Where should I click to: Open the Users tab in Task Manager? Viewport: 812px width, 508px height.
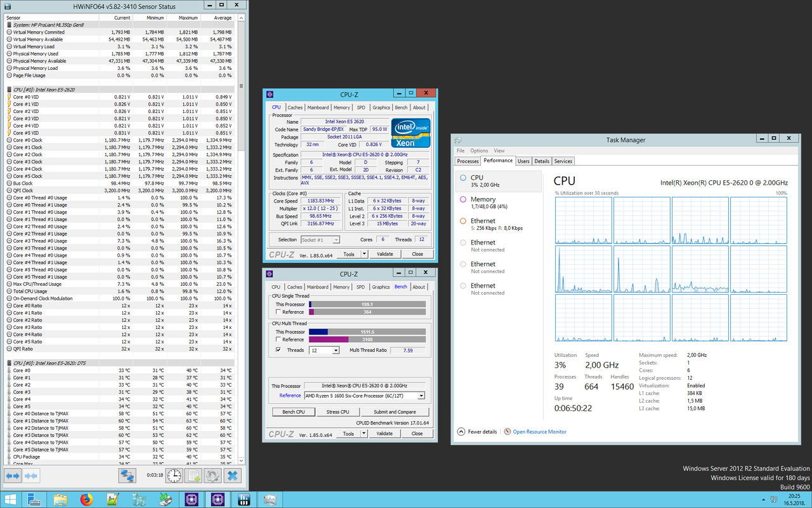pyautogui.click(x=523, y=161)
